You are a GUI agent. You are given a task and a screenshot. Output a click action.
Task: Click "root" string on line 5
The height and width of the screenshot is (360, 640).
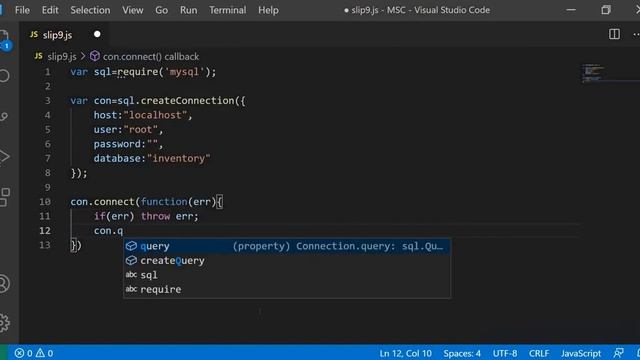(141, 129)
